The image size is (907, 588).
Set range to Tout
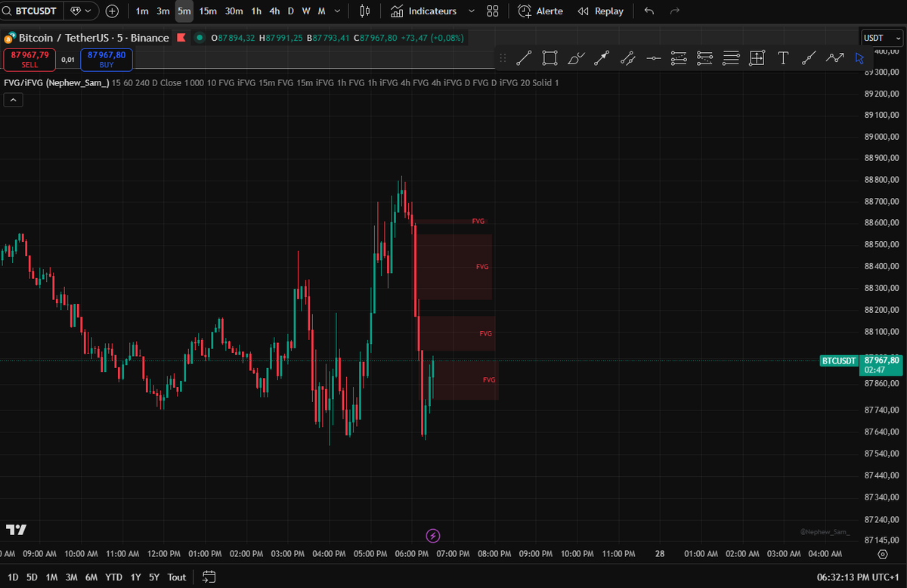pos(177,577)
